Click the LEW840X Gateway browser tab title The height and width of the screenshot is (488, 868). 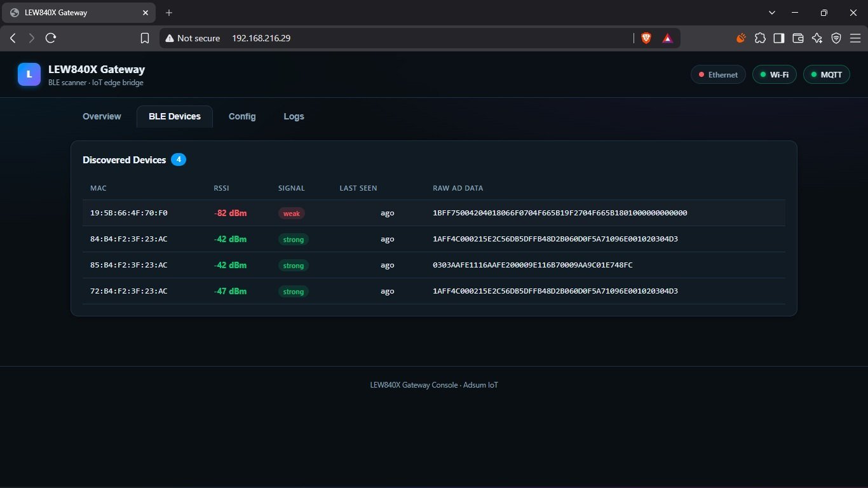(56, 13)
